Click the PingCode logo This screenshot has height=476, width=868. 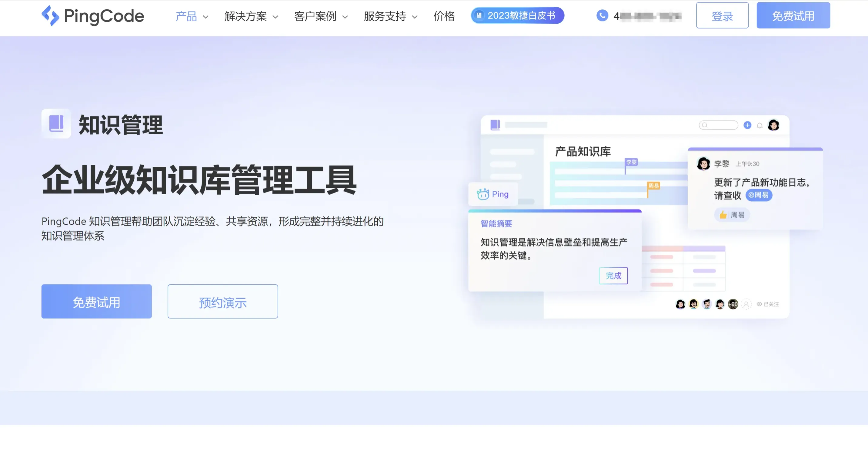[x=93, y=15]
